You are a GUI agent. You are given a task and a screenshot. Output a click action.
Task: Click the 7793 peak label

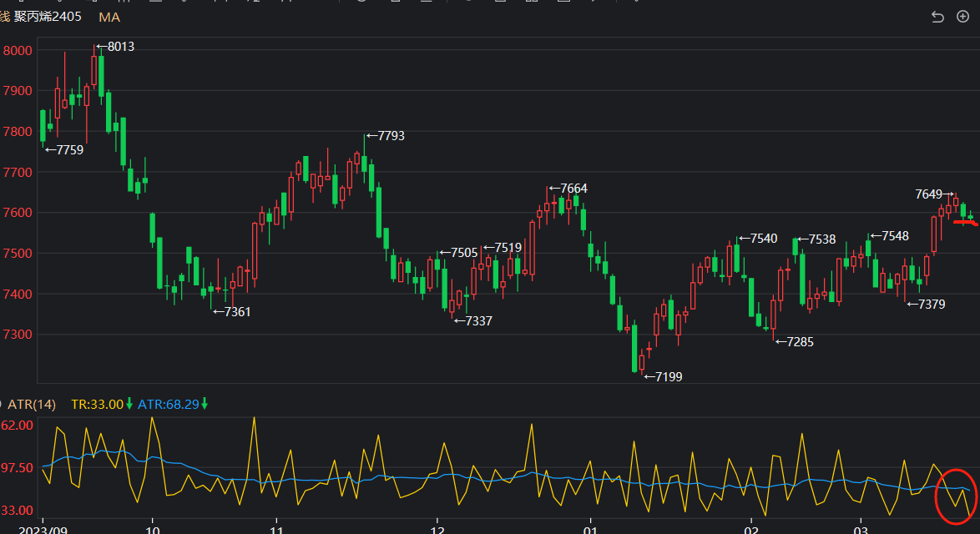(x=391, y=136)
